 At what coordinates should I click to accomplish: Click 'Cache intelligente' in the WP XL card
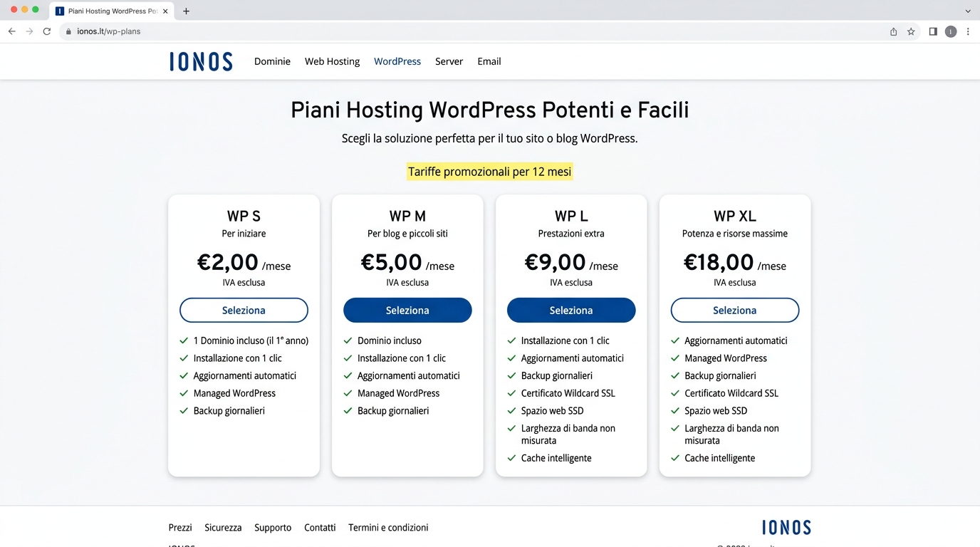click(x=720, y=458)
